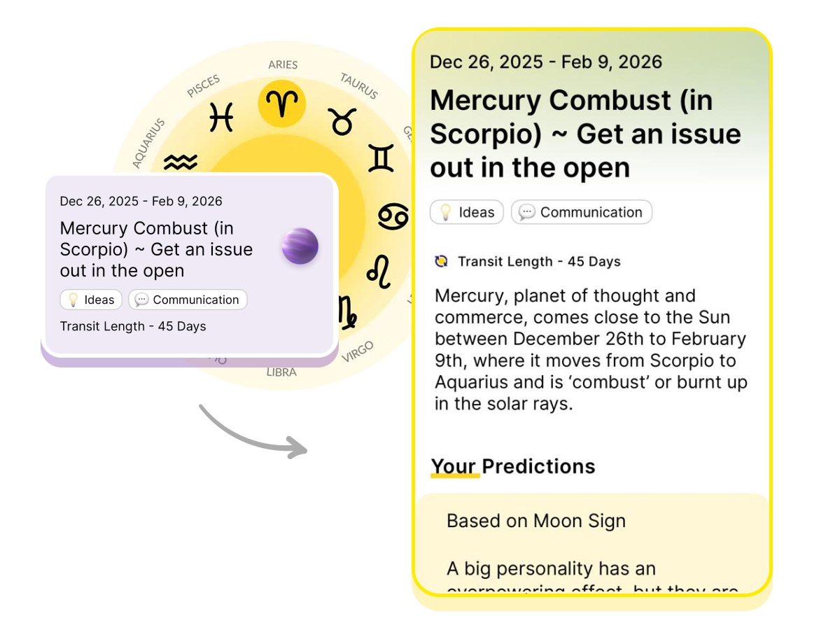The width and height of the screenshot is (840, 630).
Task: Select the Leo zodiac symbol
Action: click(x=379, y=272)
